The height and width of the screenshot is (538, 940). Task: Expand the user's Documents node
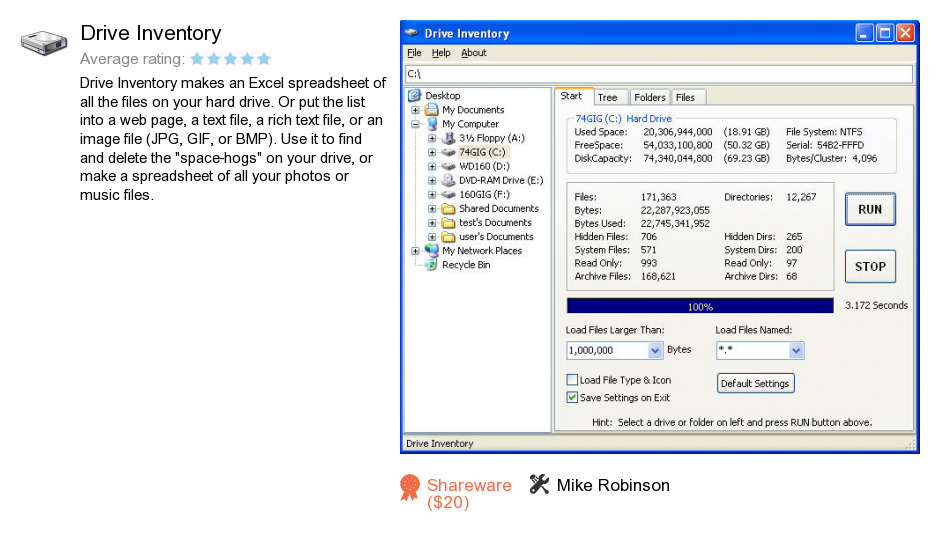(432, 237)
